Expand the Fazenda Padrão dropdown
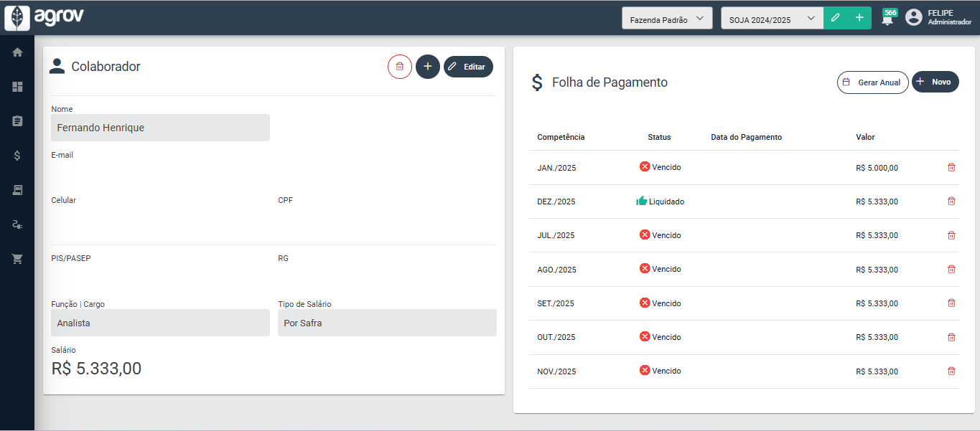This screenshot has height=431, width=980. (666, 19)
